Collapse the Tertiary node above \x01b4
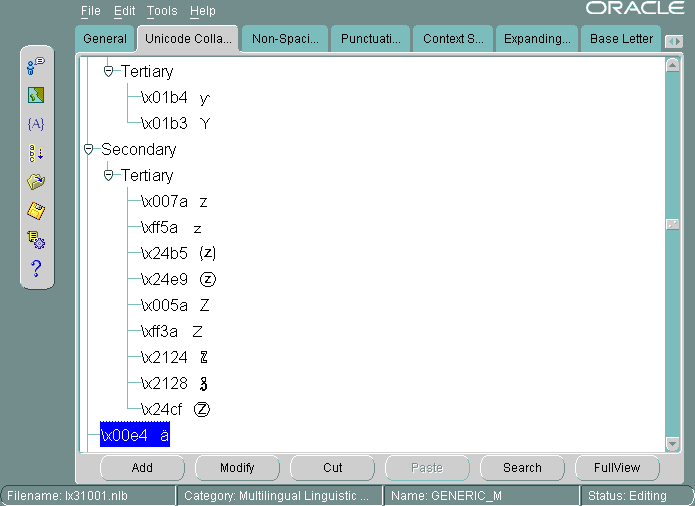 pos(109,72)
